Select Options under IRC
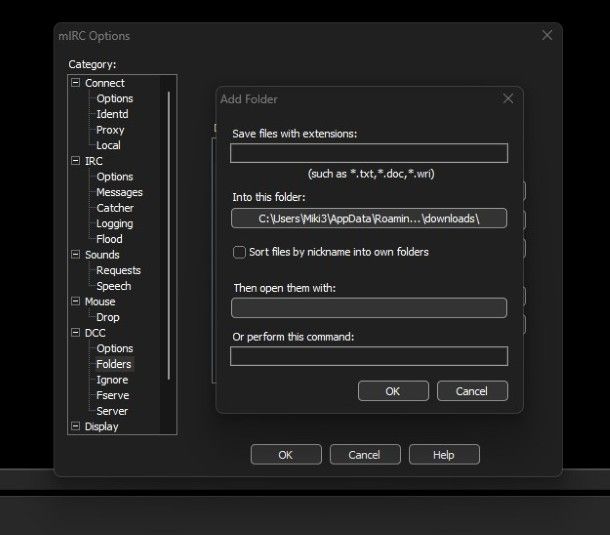Viewport: 610px width, 535px height. point(115,177)
